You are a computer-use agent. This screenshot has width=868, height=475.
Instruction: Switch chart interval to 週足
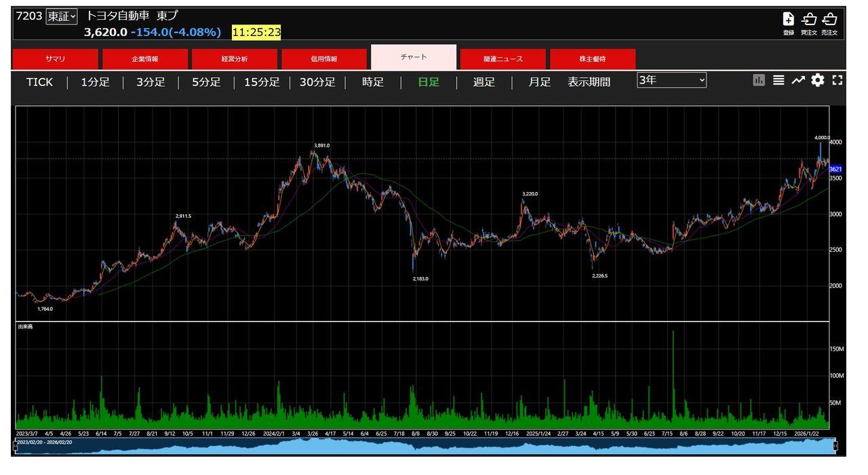484,82
